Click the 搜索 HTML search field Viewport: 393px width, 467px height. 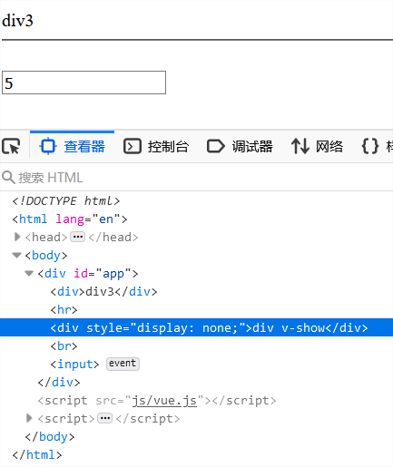[196, 177]
